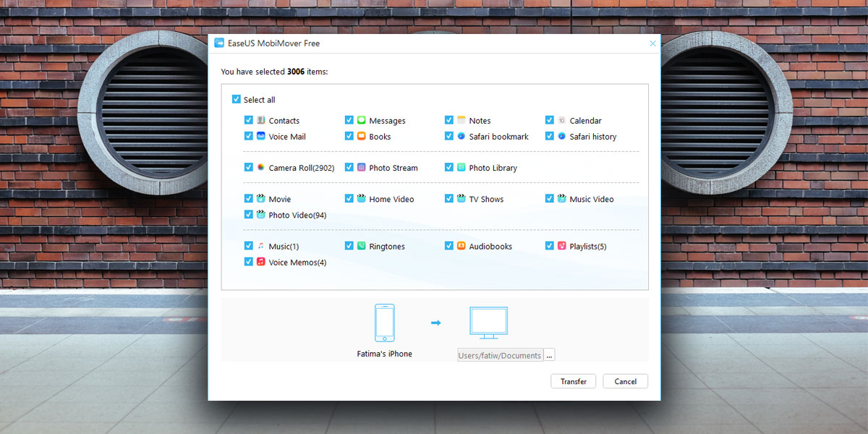Toggle the Music Video checkbox
The width and height of the screenshot is (868, 434).
tap(549, 198)
